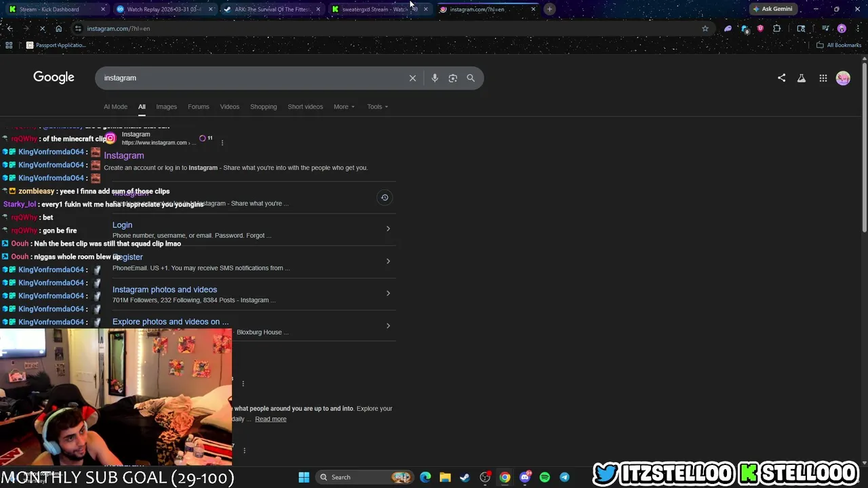Click the address bar showing instagram.com

(392, 28)
